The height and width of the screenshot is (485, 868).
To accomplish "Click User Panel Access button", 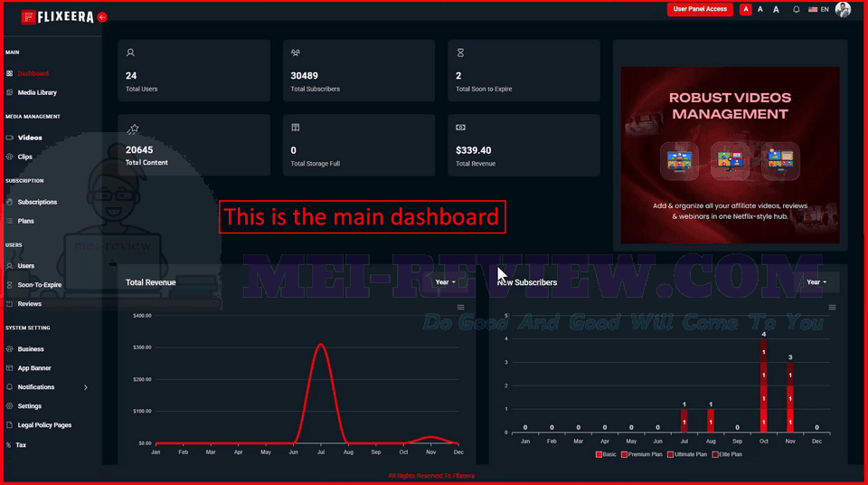I will (700, 9).
